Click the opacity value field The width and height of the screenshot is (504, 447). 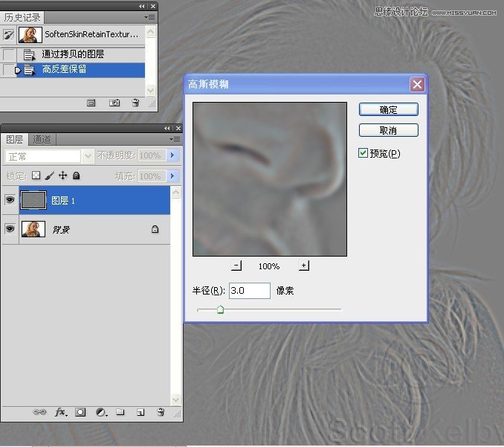click(152, 155)
